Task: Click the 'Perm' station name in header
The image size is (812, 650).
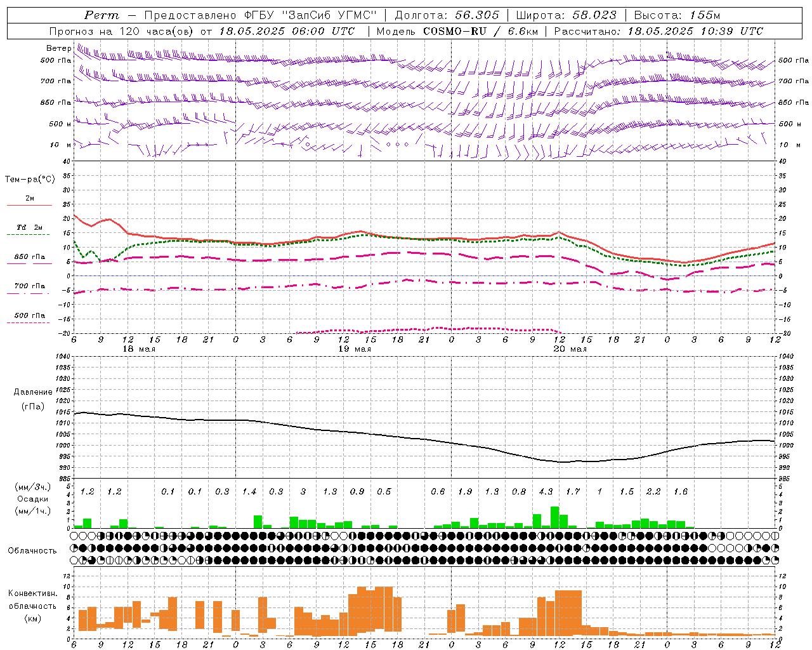Action: [x=101, y=15]
